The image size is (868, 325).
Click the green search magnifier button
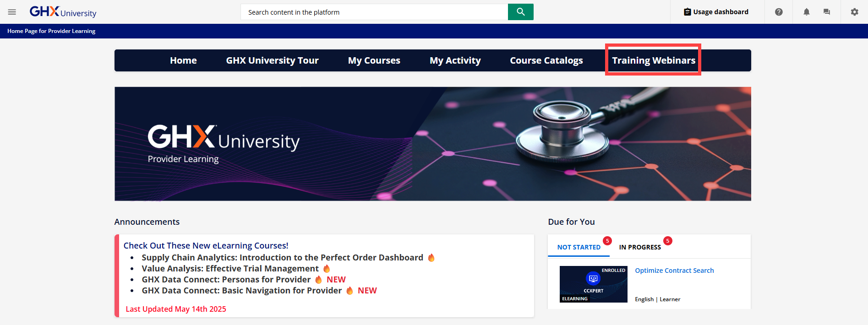[x=520, y=12]
